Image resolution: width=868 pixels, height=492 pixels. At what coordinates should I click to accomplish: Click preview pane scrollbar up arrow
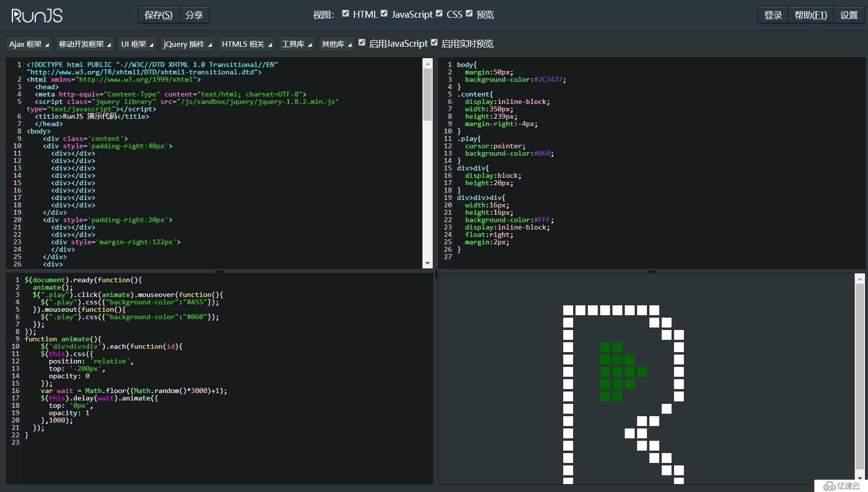point(860,279)
